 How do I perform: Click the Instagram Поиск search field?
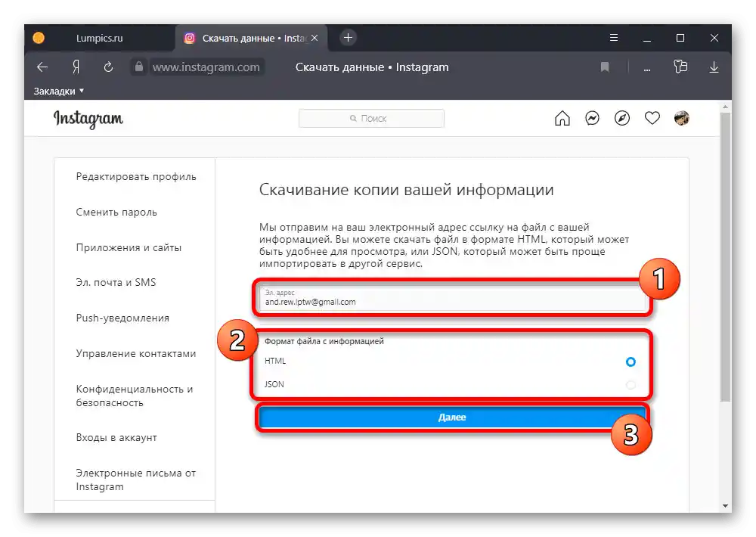[371, 118]
